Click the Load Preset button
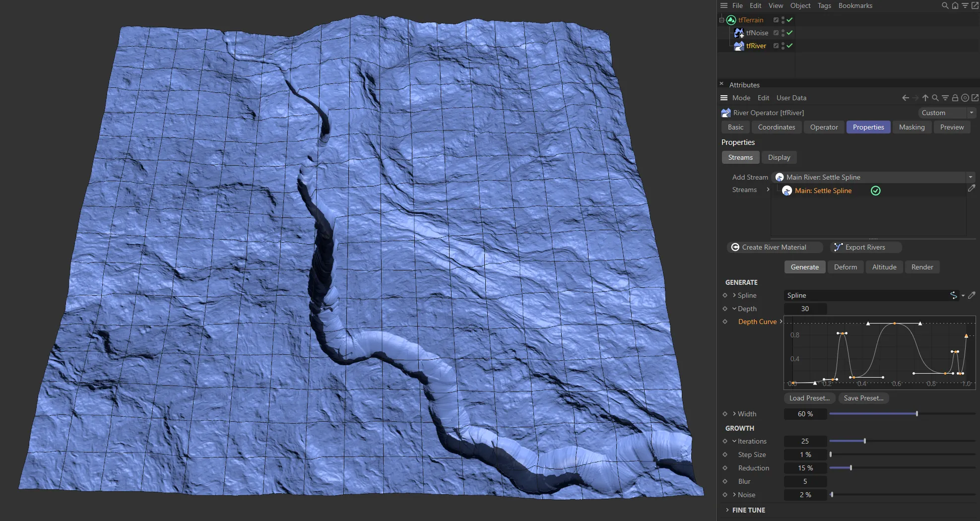Viewport: 980px width, 521px height. pyautogui.click(x=809, y=398)
